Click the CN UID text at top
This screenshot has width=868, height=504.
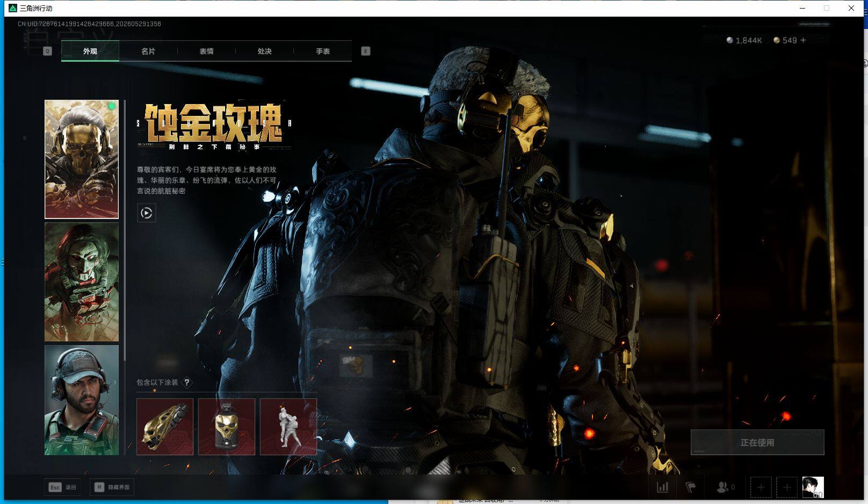pyautogui.click(x=89, y=24)
